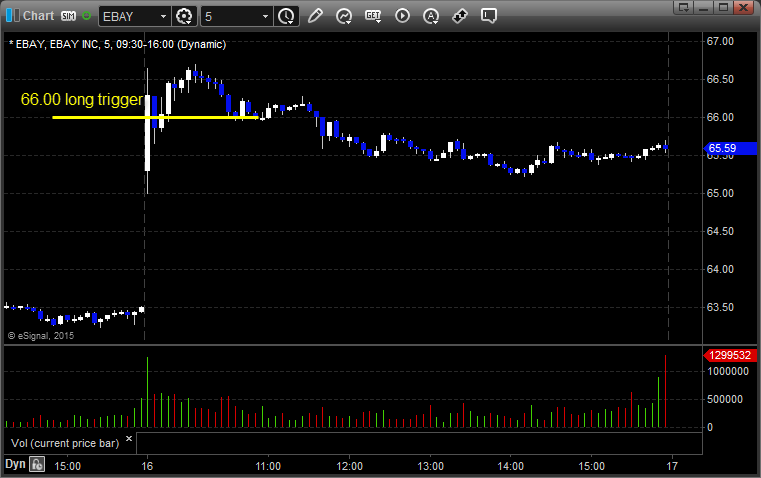Screen dimensions: 761x478
Task: Open the alerts 'A' circle menu
Action: [x=430, y=16]
